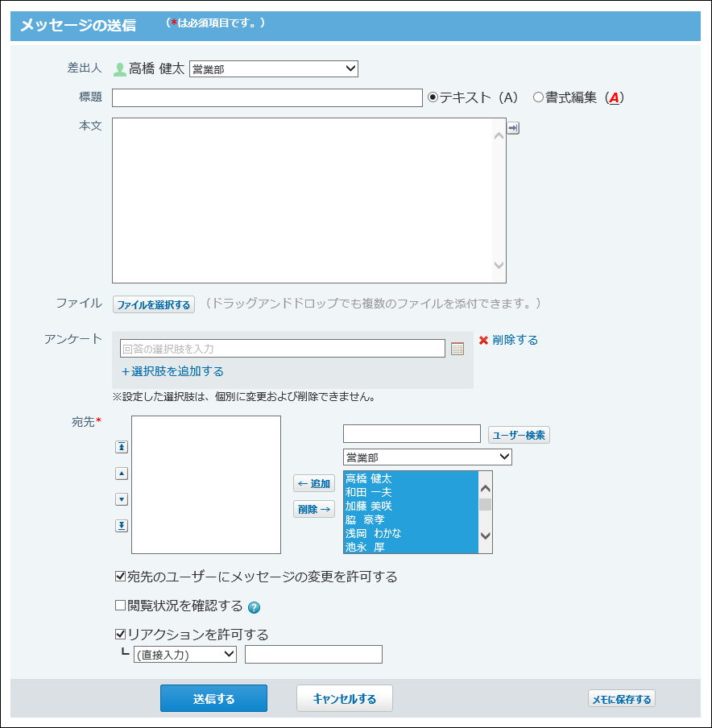Click the ← 追加 button
This screenshot has height=728, width=712.
pyautogui.click(x=314, y=483)
